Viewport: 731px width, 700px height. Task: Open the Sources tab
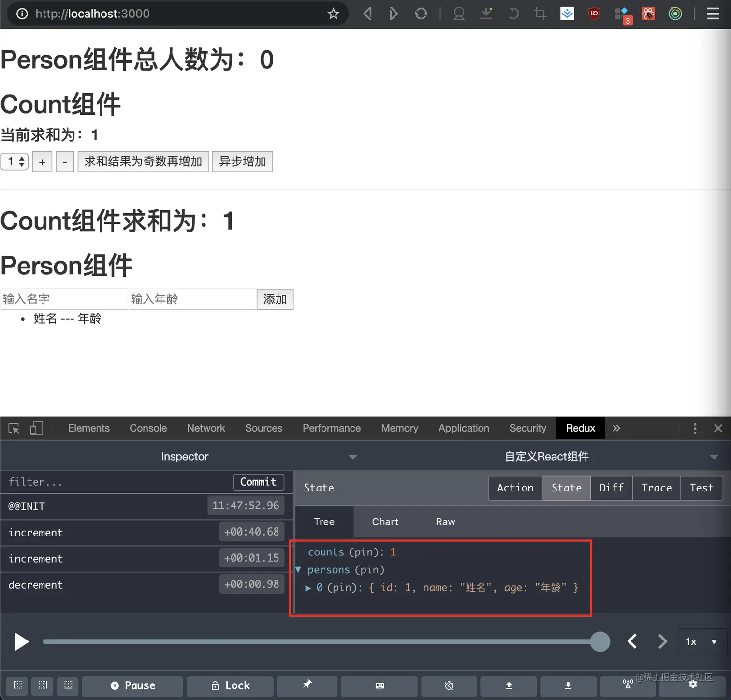[x=263, y=428]
